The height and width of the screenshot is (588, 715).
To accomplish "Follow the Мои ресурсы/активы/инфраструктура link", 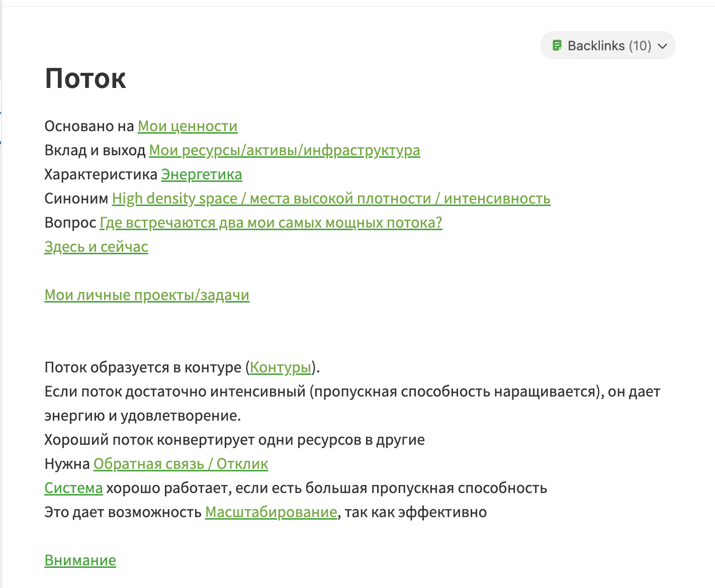I will point(285,150).
